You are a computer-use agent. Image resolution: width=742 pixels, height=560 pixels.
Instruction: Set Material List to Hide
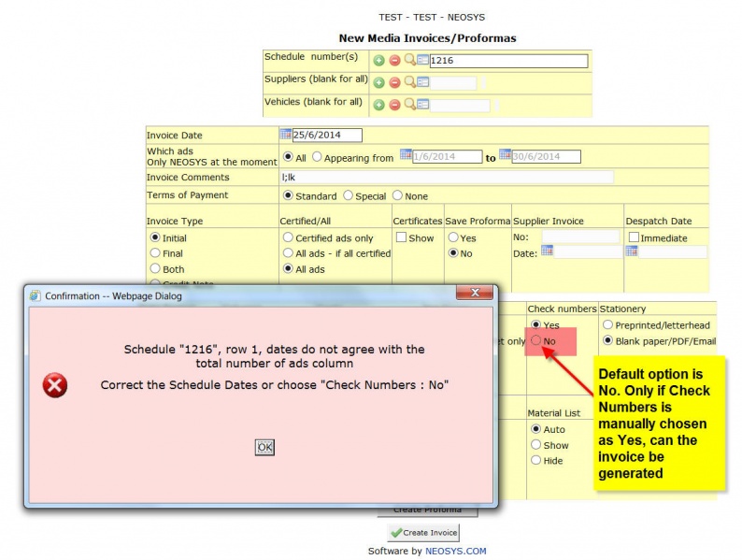point(535,460)
